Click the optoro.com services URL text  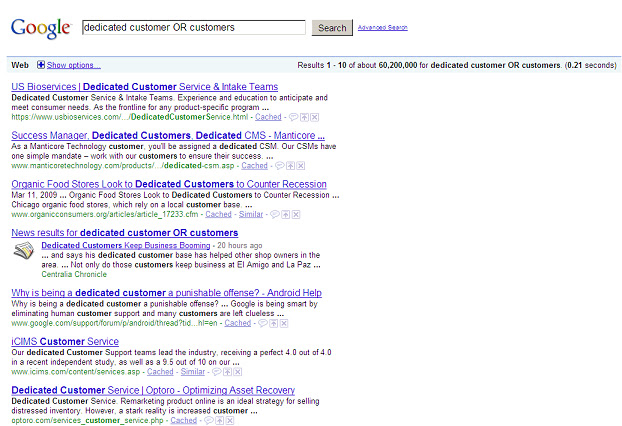(x=87, y=420)
